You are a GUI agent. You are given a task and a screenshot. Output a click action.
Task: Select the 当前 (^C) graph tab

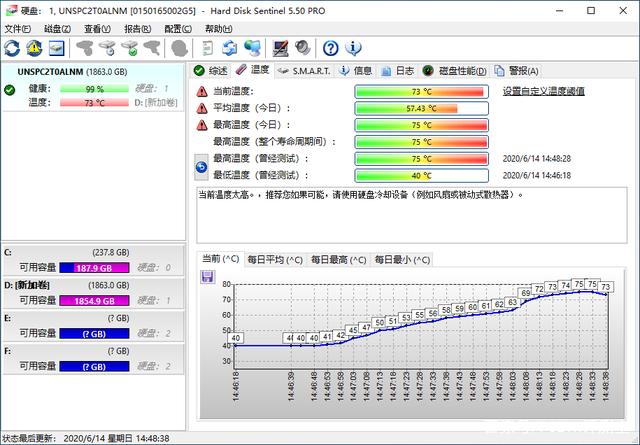(220, 259)
